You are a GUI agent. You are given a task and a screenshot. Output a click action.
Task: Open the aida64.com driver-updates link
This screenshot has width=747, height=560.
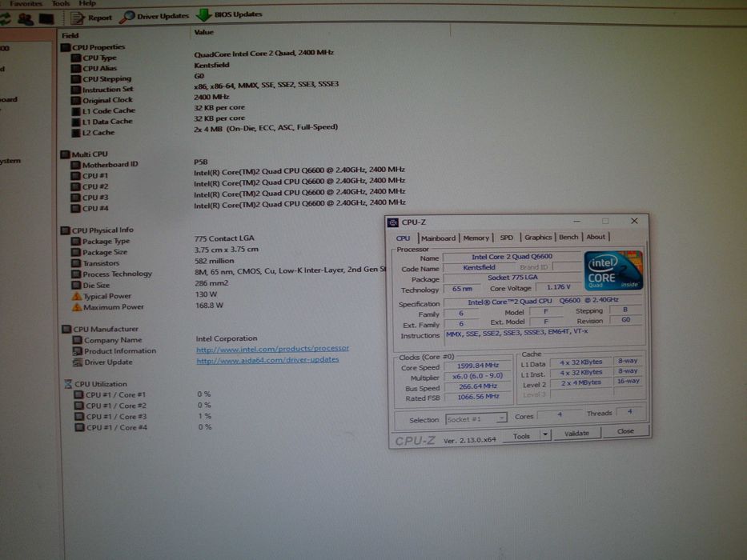pyautogui.click(x=267, y=360)
